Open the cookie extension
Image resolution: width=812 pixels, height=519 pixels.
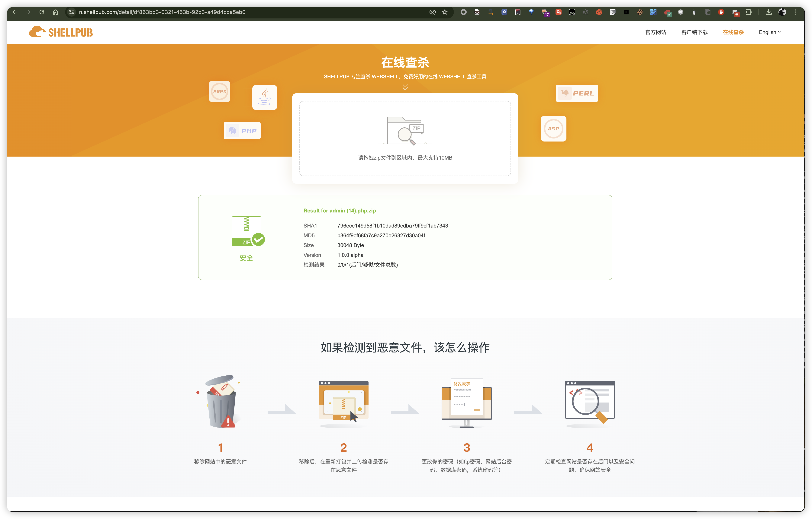[x=640, y=12]
